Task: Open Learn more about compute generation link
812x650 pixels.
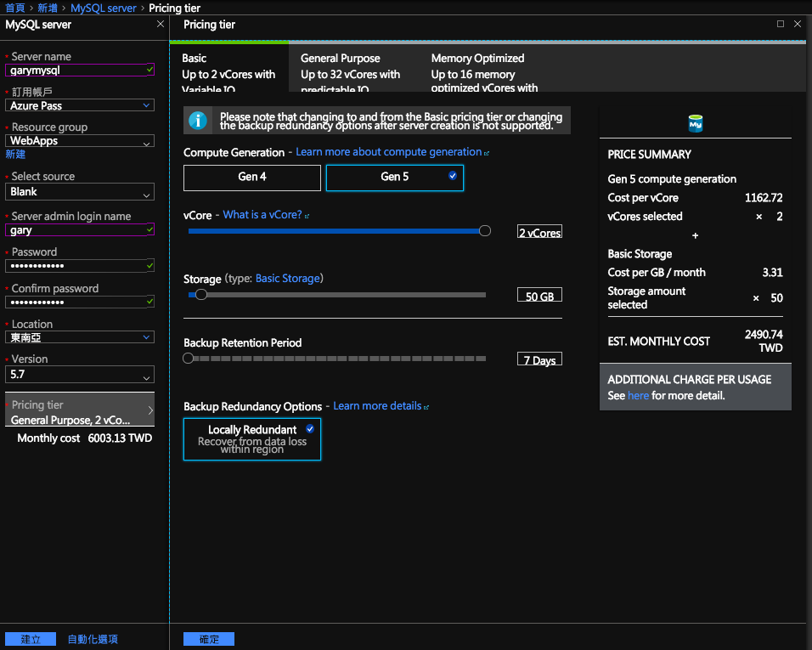Action: pyautogui.click(x=388, y=152)
